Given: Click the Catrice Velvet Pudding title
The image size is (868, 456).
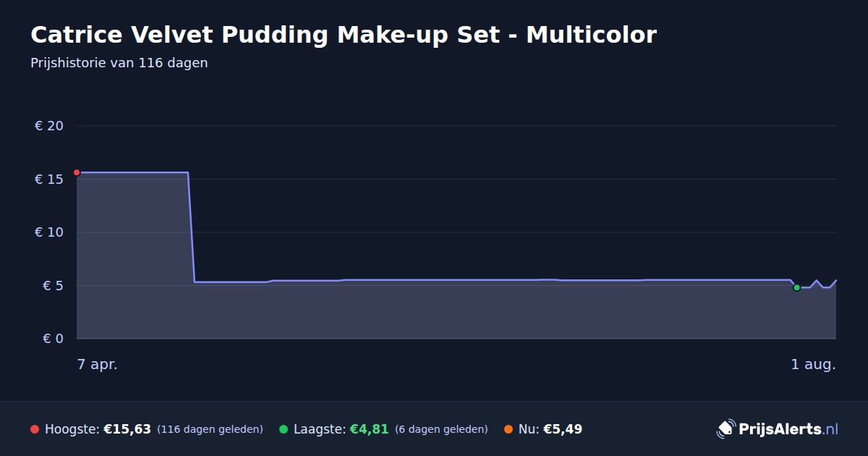Looking at the screenshot, I should 344,35.
